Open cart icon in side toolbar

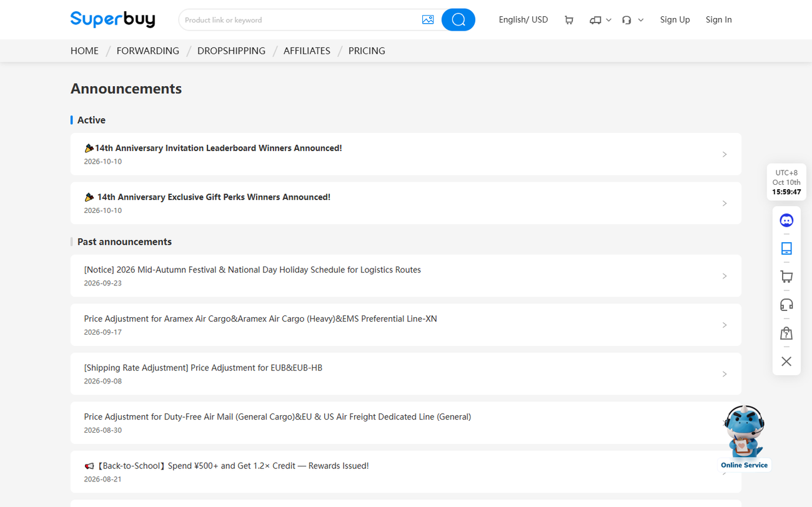(786, 277)
